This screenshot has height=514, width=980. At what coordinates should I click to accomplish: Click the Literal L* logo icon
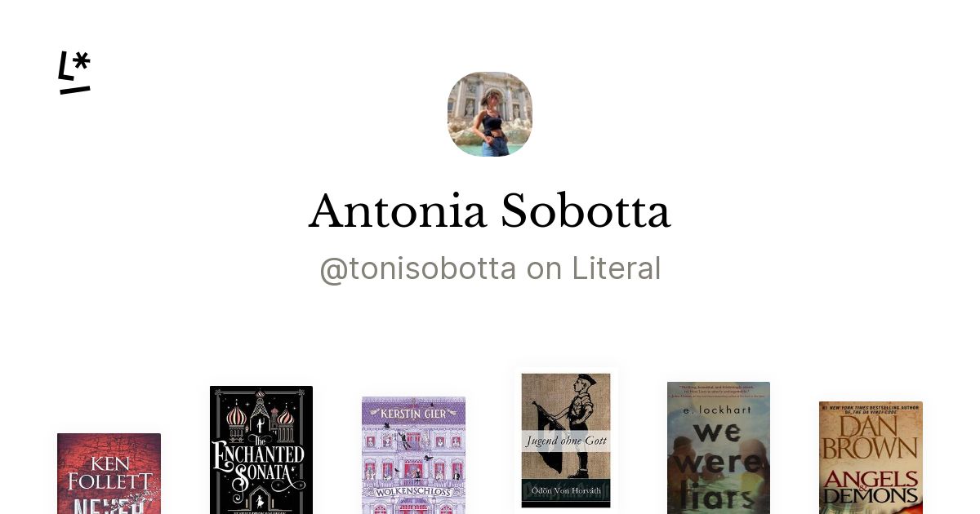(74, 73)
